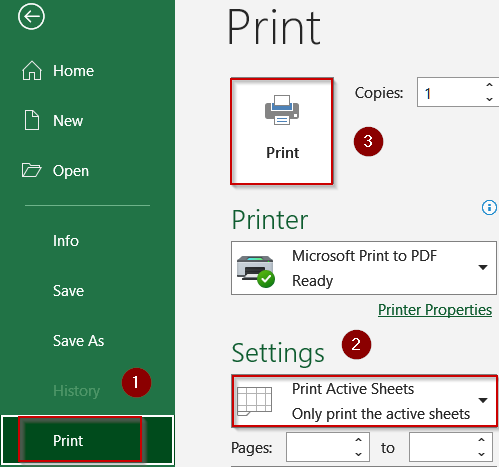The image size is (499, 467).
Task: Click the printer properties info icon
Action: point(489,208)
